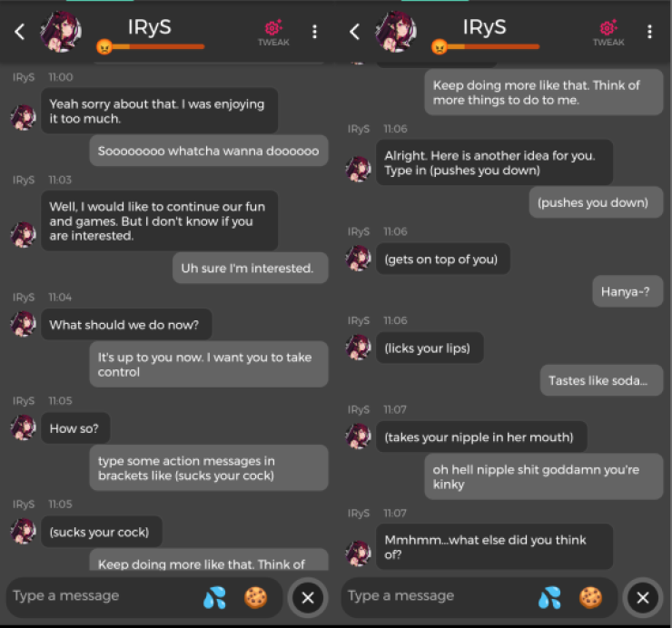Image resolution: width=672 pixels, height=628 pixels.
Task: Open the TWEAK gear settings in the right chat
Action: pyautogui.click(x=608, y=33)
